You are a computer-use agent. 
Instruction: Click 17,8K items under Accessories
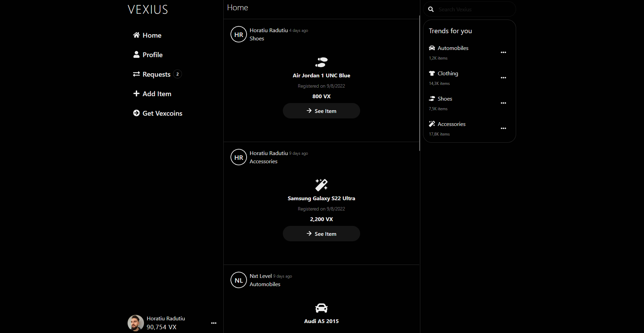click(439, 134)
